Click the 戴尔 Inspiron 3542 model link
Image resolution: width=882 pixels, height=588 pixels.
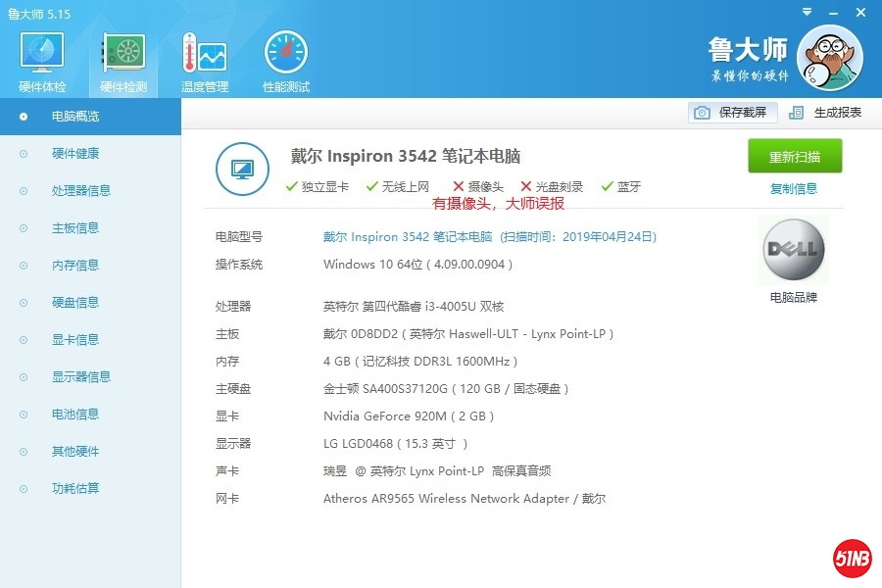click(x=408, y=237)
